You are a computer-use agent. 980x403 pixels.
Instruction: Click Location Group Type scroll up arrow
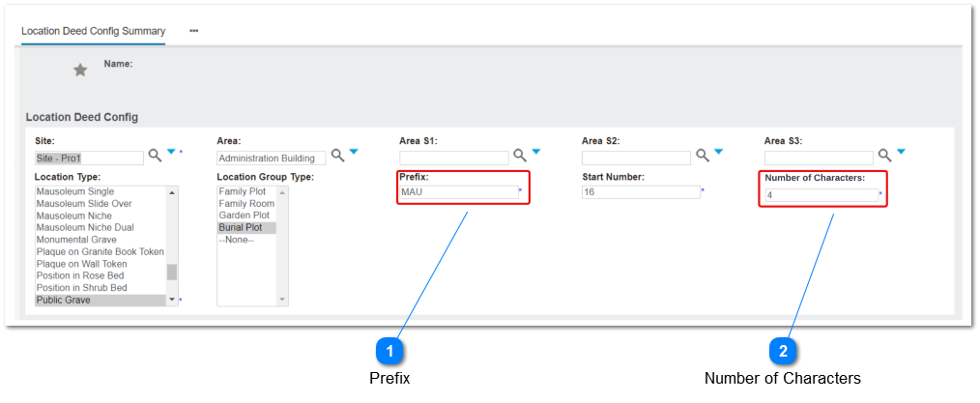coord(282,191)
